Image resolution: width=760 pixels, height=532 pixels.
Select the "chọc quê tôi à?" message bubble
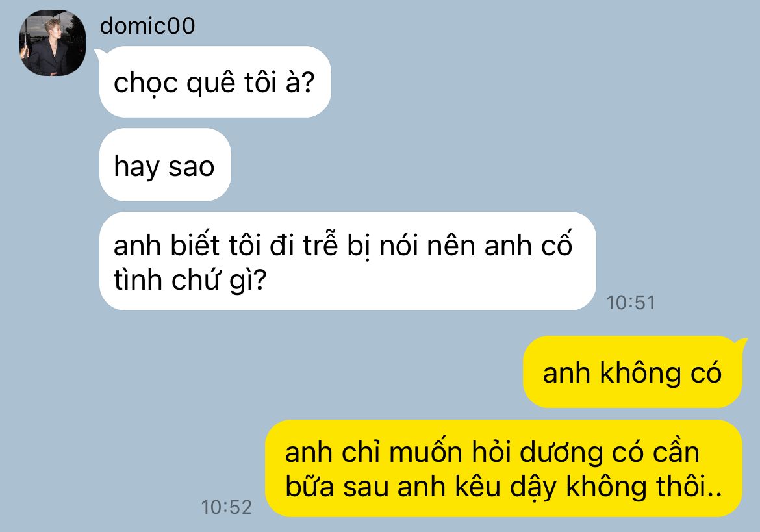215,82
